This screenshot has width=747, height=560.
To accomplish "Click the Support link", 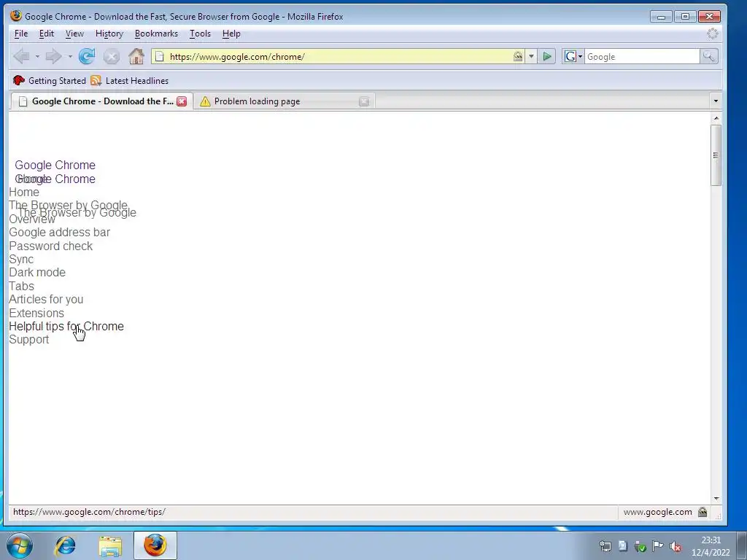I will coord(29,340).
